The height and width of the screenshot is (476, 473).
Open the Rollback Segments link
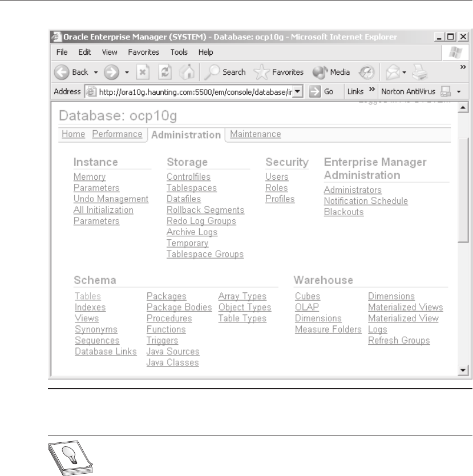[205, 210]
